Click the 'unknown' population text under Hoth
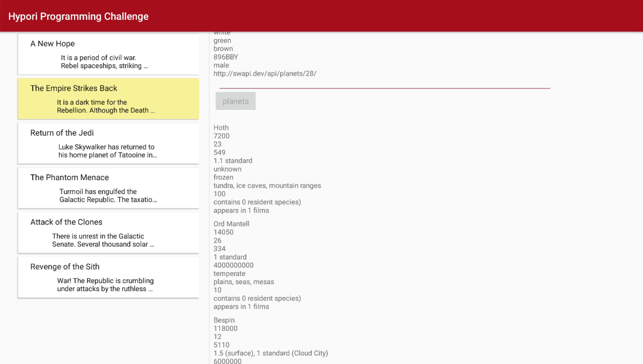 (x=227, y=169)
